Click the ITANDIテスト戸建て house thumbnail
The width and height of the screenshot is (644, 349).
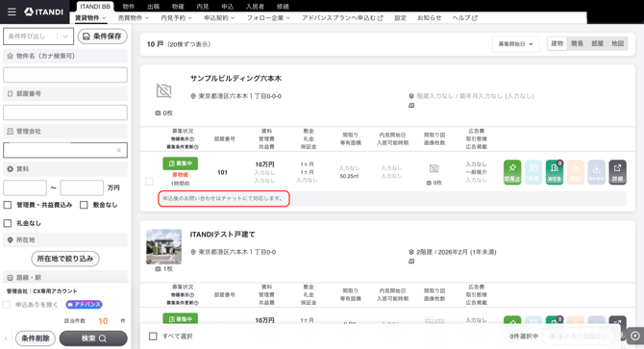coord(163,246)
